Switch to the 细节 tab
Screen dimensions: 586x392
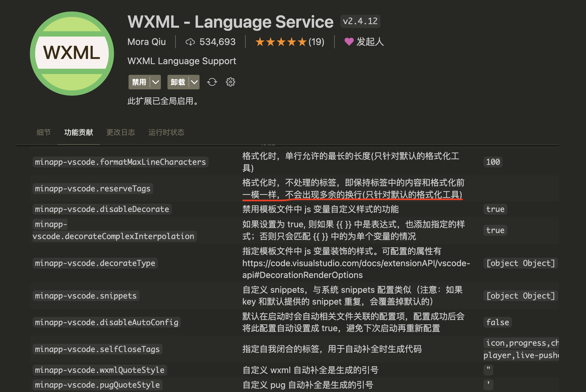pyautogui.click(x=44, y=132)
